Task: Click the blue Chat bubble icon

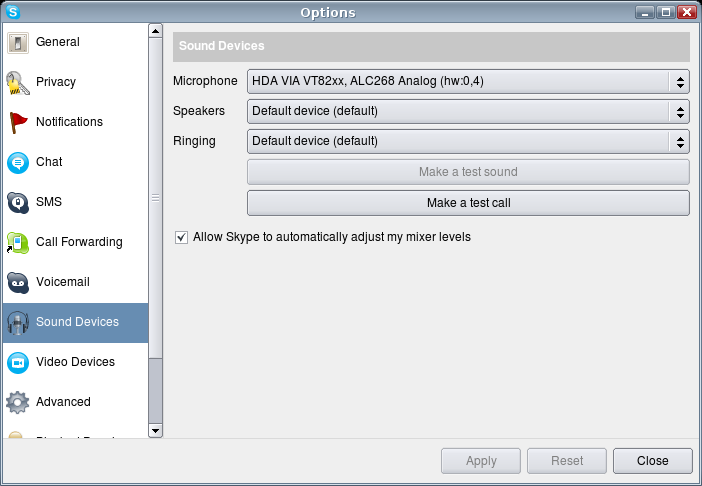Action: pyautogui.click(x=18, y=162)
